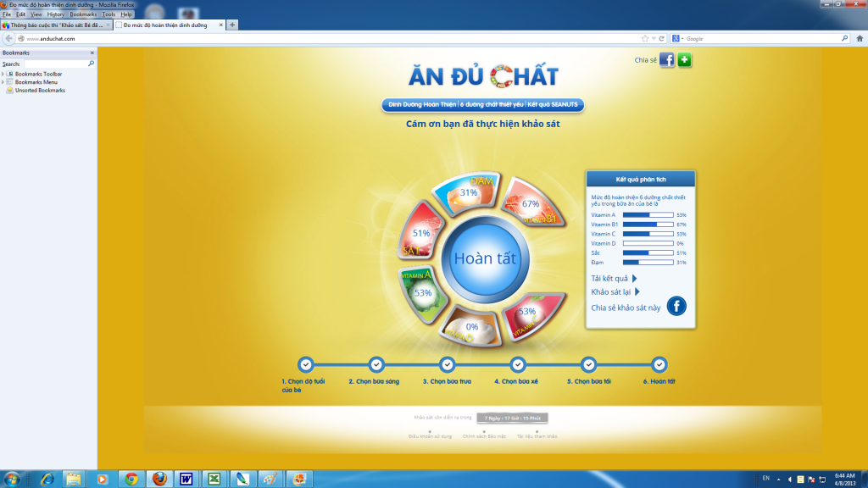Click the round Facebook icon in results panel
The width and height of the screenshot is (868, 488).
point(676,307)
